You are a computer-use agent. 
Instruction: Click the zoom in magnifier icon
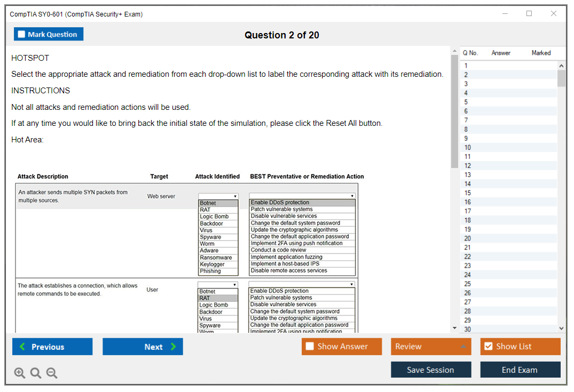pos(20,373)
